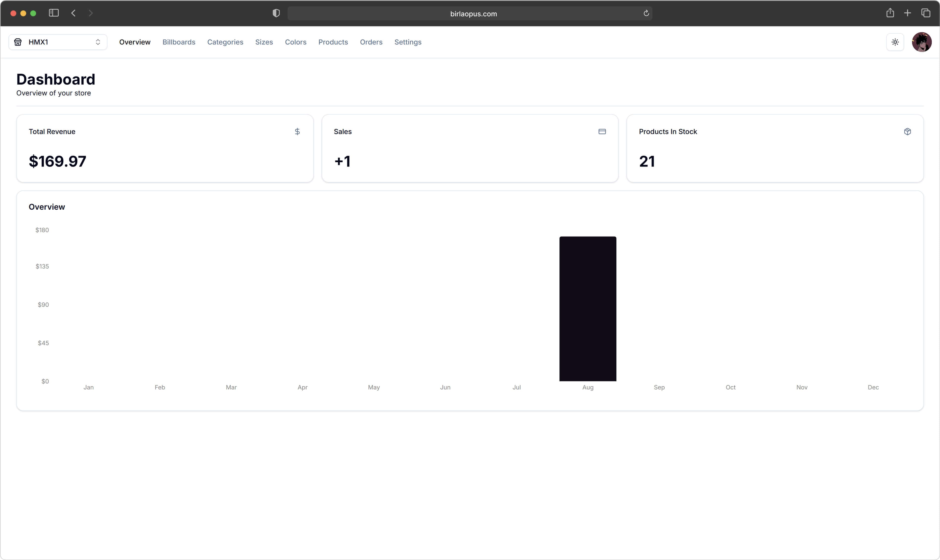Open a new browser tab

point(908,13)
